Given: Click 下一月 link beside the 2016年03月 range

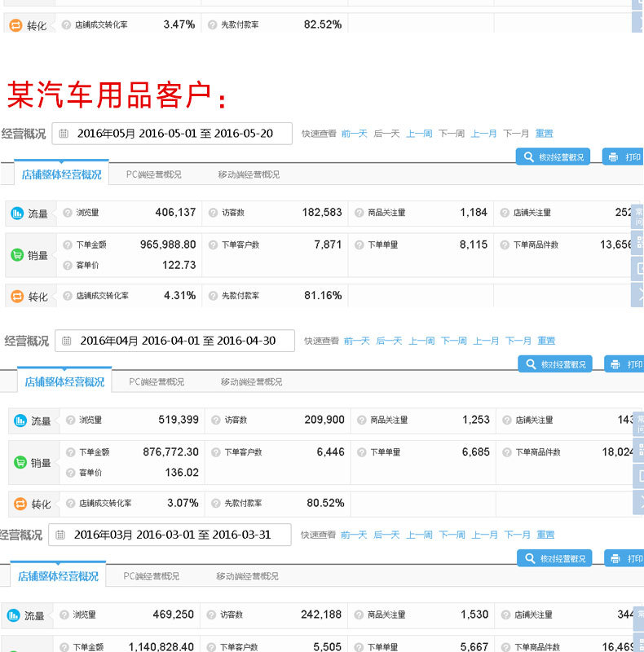Looking at the screenshot, I should [x=518, y=535].
